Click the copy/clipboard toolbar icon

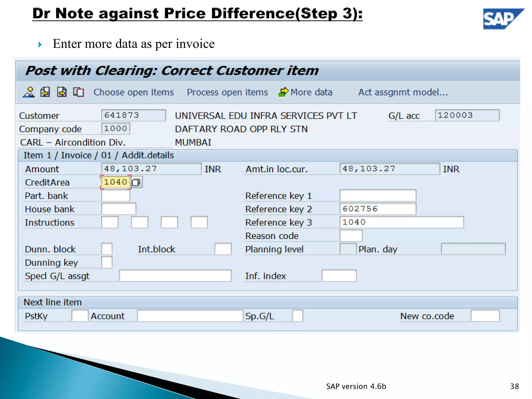pos(78,92)
